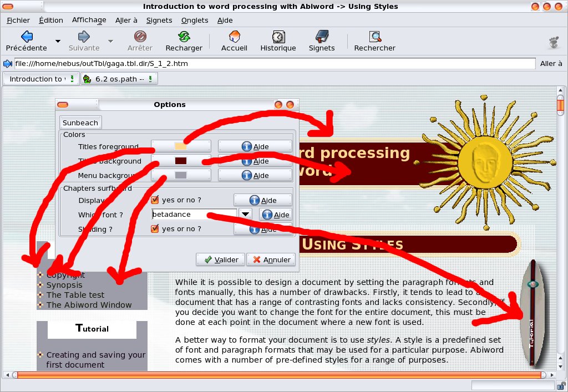This screenshot has height=392, width=568.
Task: Close the Introduction tab with its button
Action: [72, 79]
